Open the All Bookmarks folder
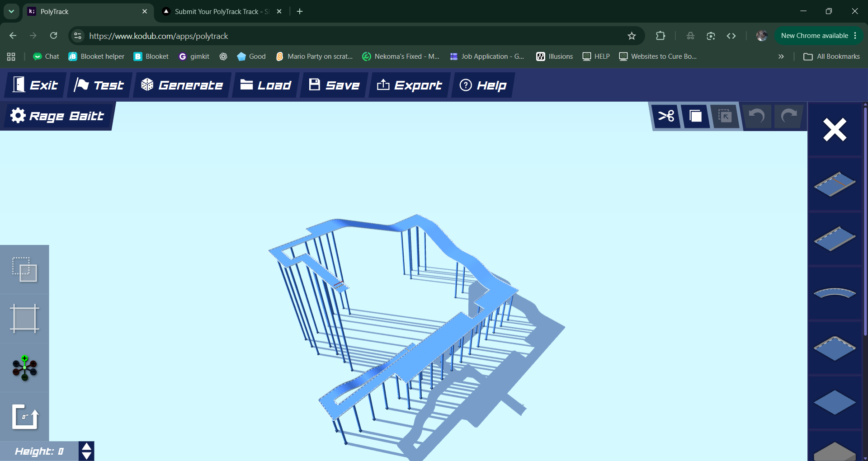Screen dimensions: 868x461 pyautogui.click(x=832, y=56)
